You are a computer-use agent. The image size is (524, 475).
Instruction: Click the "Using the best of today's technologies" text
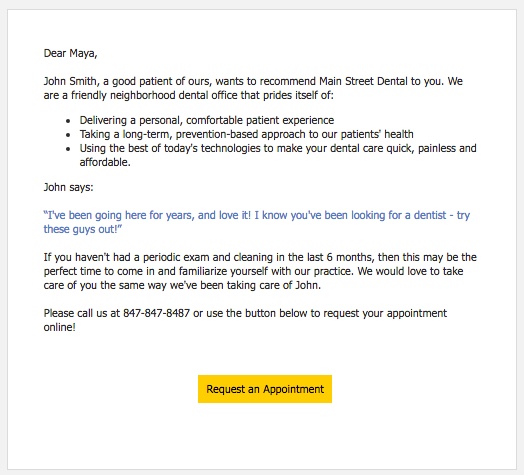pyautogui.click(x=170, y=148)
